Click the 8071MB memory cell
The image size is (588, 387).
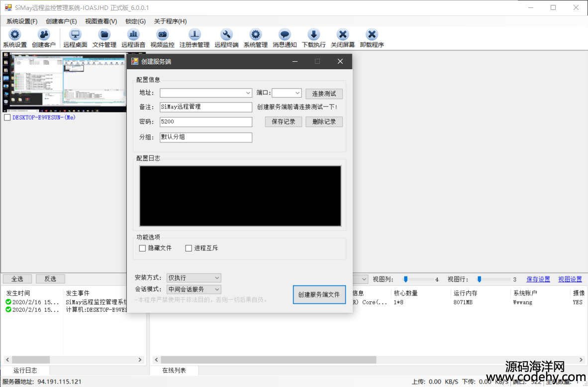(463, 302)
